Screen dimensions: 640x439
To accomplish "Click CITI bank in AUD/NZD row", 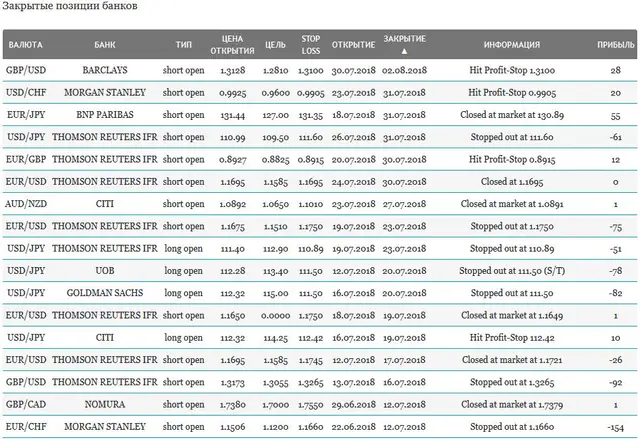I will (x=105, y=204).
